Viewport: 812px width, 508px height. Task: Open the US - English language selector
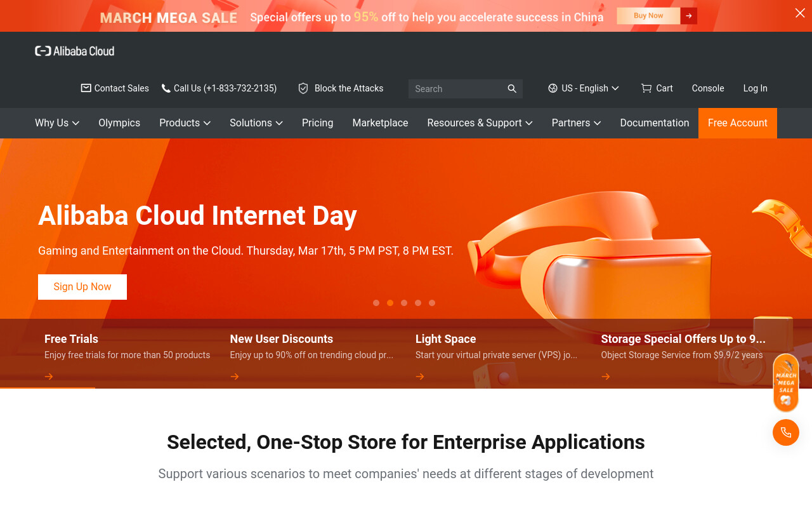coord(584,88)
